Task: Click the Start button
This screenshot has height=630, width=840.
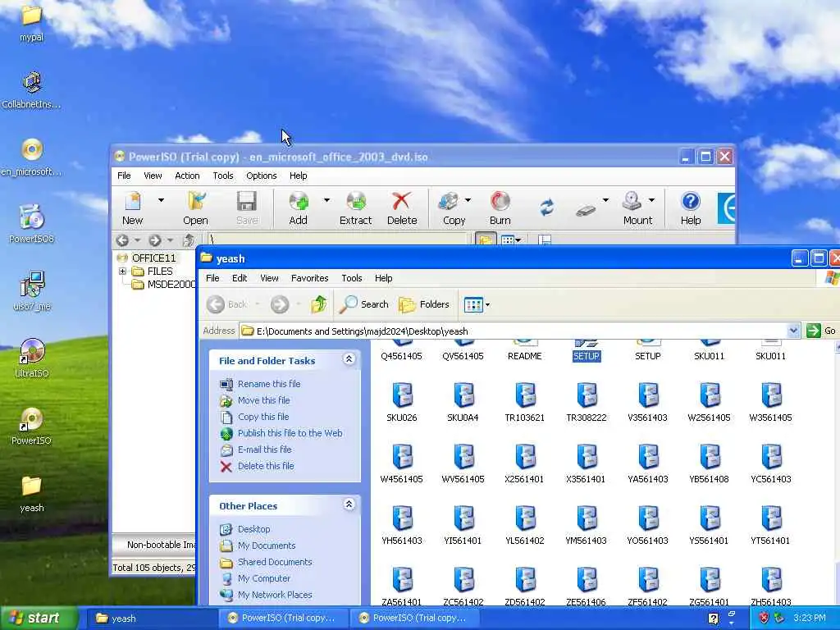Action: point(39,619)
